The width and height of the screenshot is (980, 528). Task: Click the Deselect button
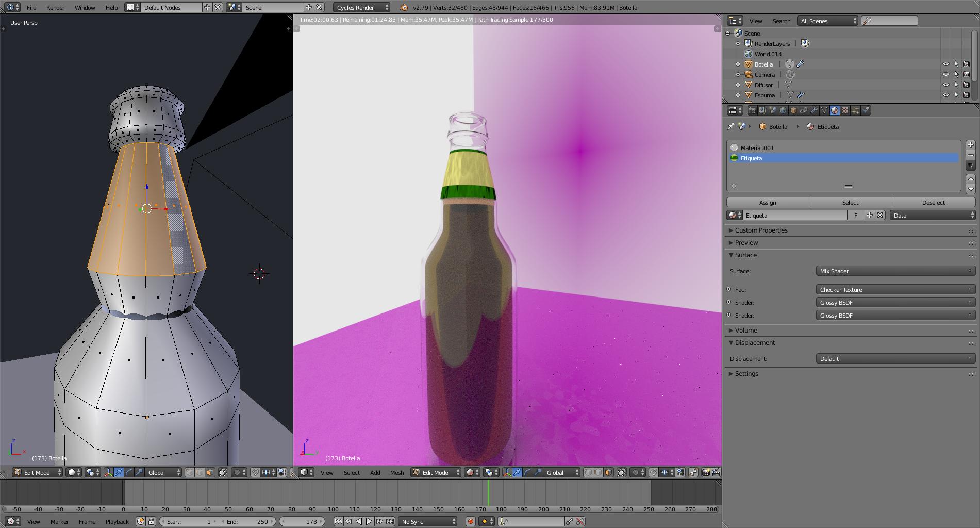pos(934,203)
